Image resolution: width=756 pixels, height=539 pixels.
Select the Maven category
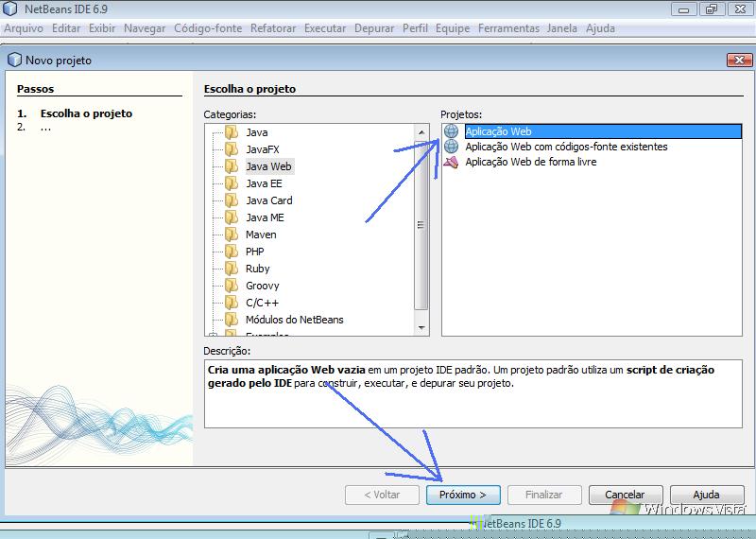tap(261, 235)
